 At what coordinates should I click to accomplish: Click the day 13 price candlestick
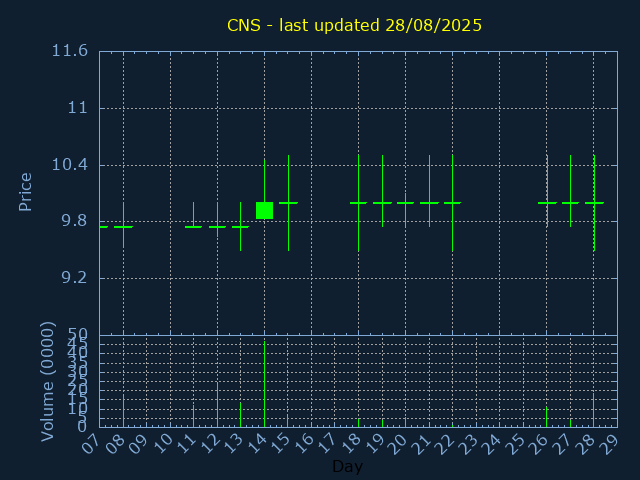(240, 227)
